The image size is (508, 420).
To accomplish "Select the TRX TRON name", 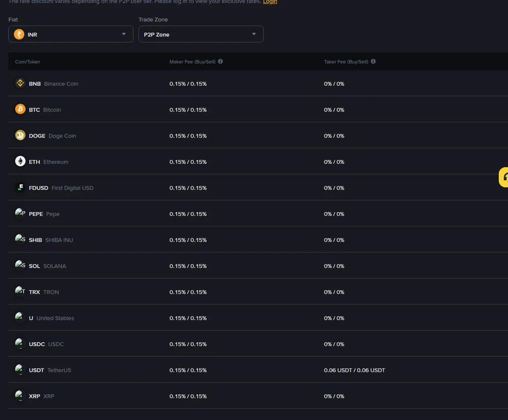I will pos(44,292).
